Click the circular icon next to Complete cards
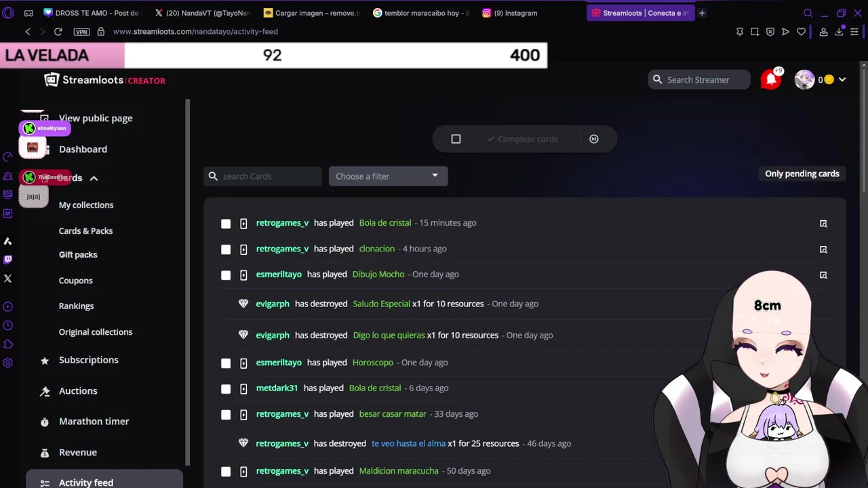Image resolution: width=868 pixels, height=488 pixels. (x=594, y=139)
